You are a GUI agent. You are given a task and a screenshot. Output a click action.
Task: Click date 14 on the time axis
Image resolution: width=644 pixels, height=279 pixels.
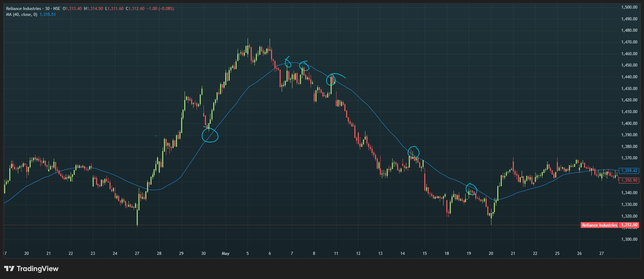tap(403, 253)
